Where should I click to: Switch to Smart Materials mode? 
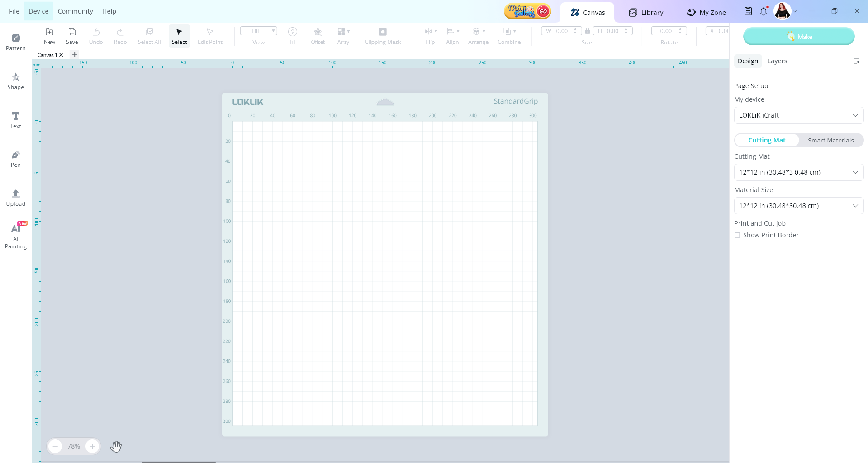click(830, 140)
